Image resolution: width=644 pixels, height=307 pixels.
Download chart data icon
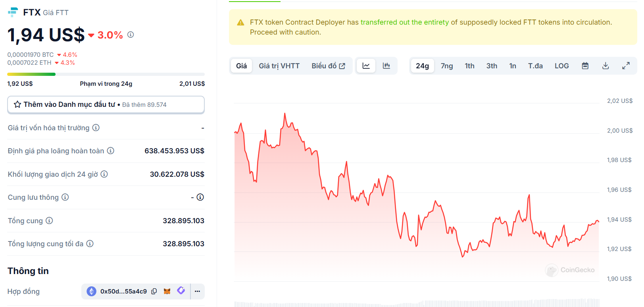tap(606, 66)
